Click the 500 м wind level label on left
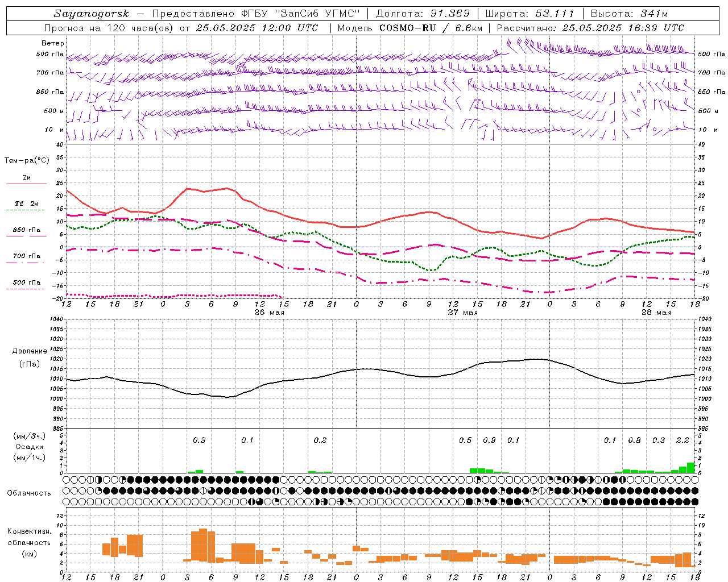728x582 pixels. (54, 111)
